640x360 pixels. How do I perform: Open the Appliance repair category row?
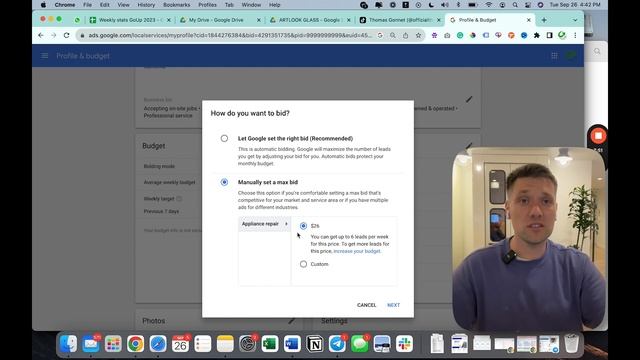tap(264, 224)
